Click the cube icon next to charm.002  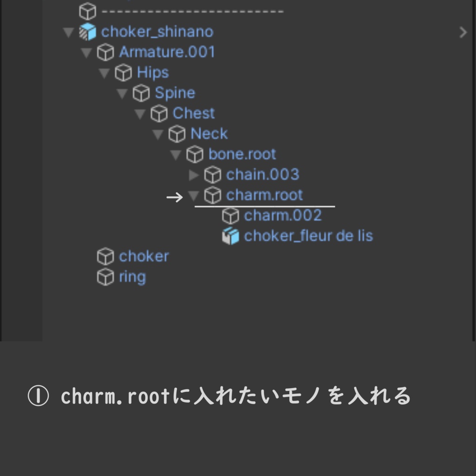click(x=231, y=216)
